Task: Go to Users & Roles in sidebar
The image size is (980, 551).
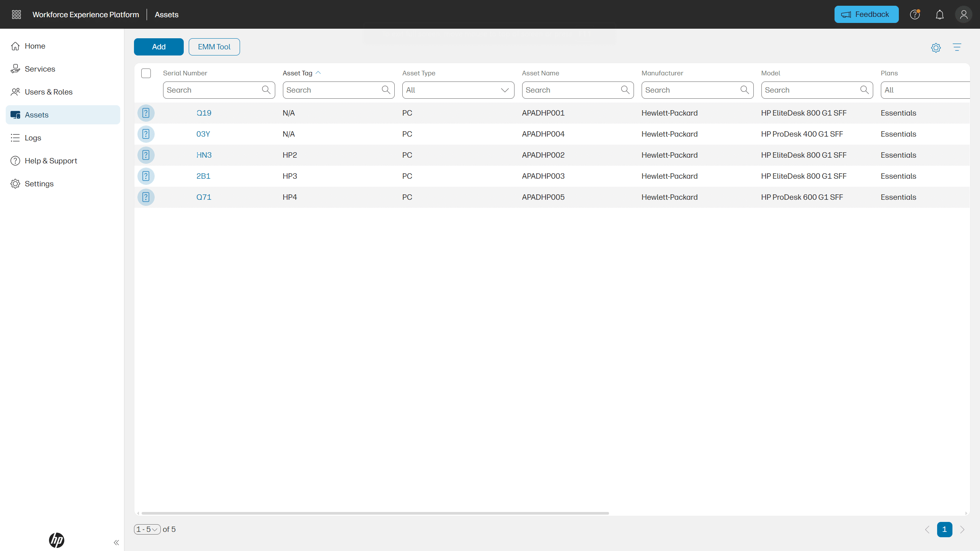Action: click(49, 92)
